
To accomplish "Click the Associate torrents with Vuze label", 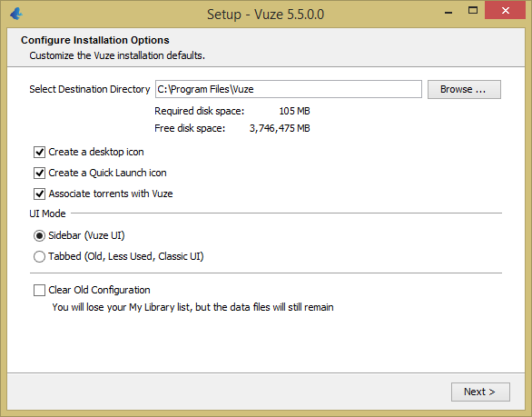I will 111,194.
